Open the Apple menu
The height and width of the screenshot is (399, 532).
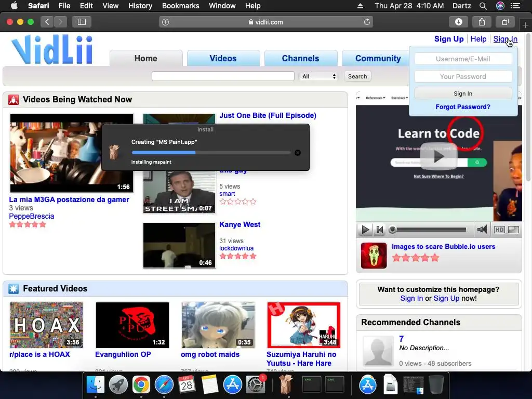pyautogui.click(x=14, y=5)
